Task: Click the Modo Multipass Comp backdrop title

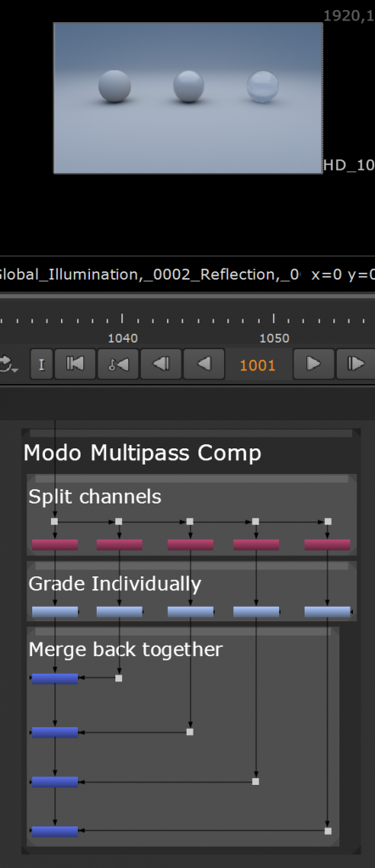Action: tap(143, 453)
